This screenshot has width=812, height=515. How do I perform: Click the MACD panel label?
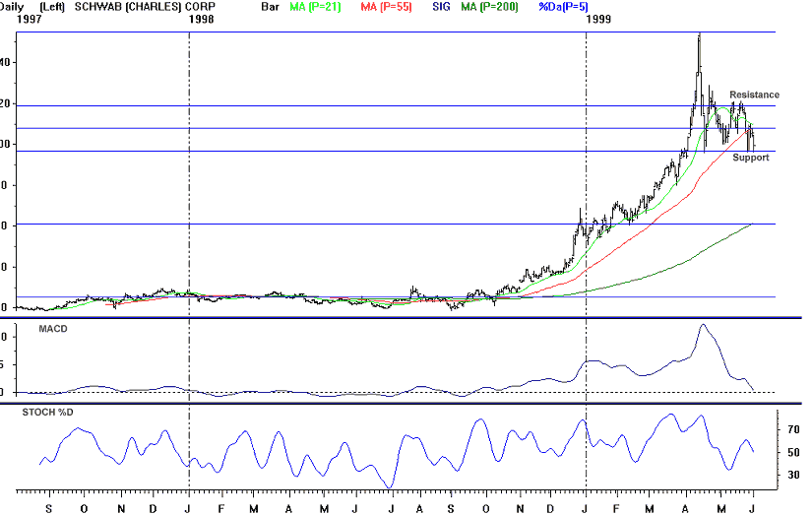coord(53,329)
